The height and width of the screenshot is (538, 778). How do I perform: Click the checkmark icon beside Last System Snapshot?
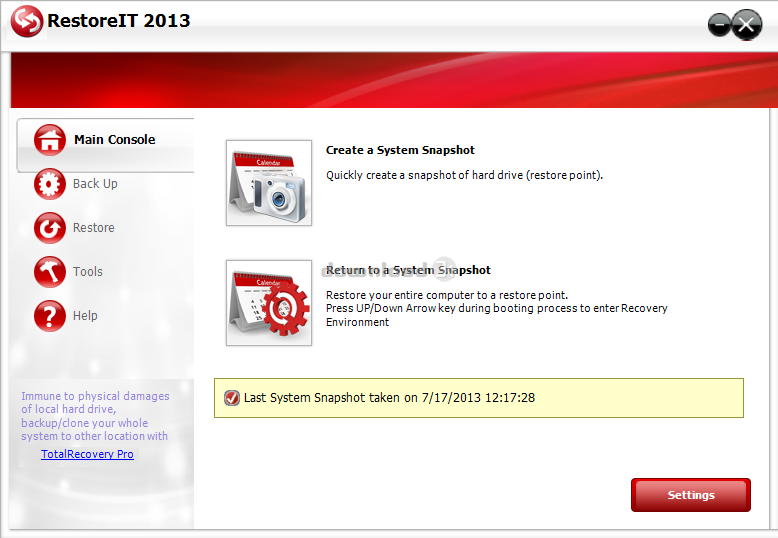[x=232, y=398]
